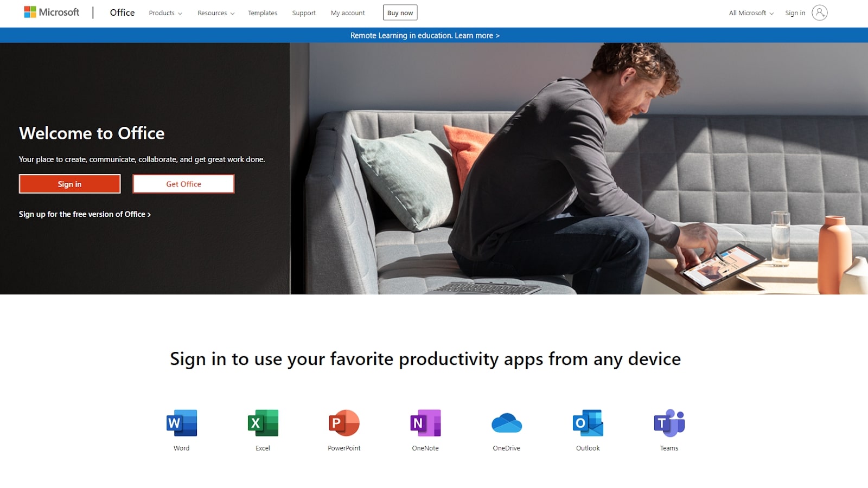Expand the All Microsoft menu
Screen dimensions: 868x488
(x=751, y=13)
